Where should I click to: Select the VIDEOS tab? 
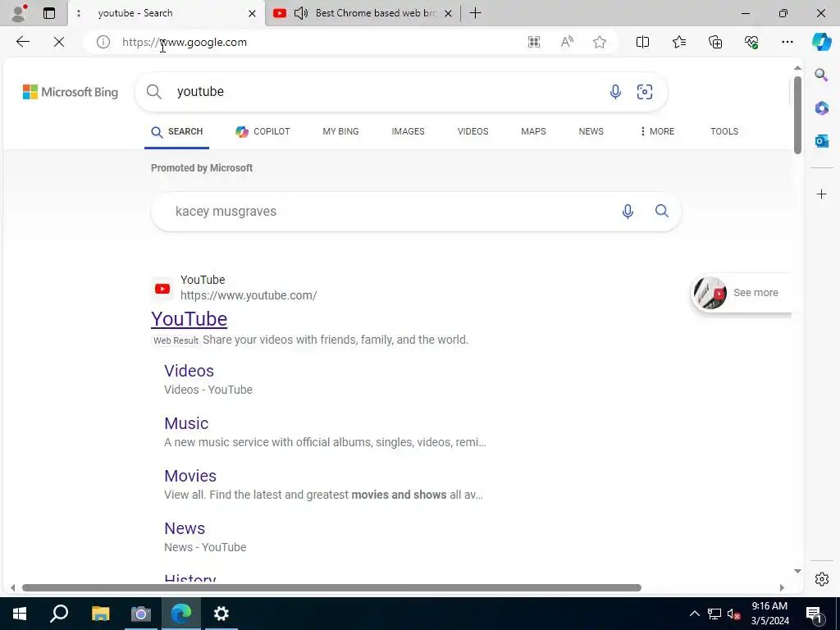point(472,131)
